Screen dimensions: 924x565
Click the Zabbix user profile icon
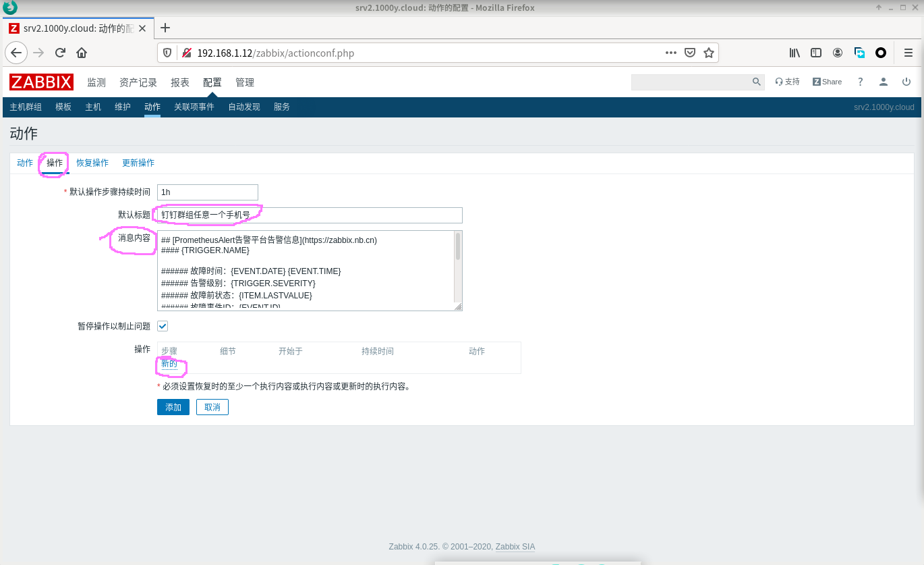pos(883,82)
